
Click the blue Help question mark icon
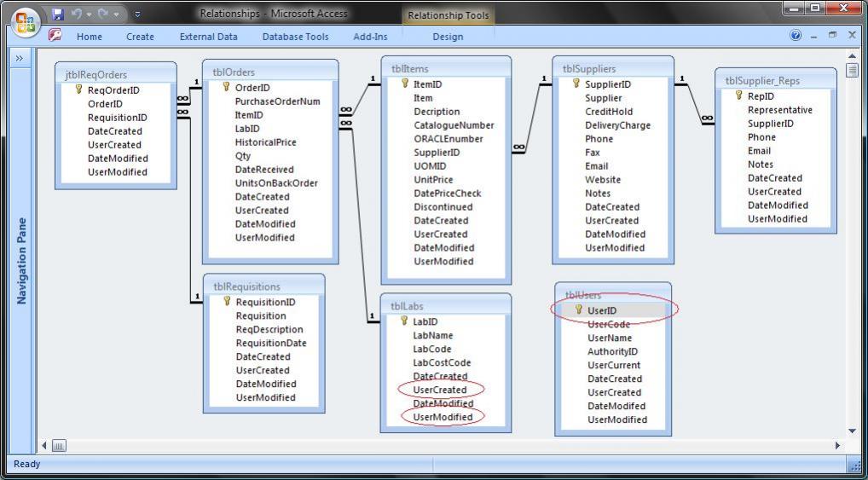tap(796, 36)
